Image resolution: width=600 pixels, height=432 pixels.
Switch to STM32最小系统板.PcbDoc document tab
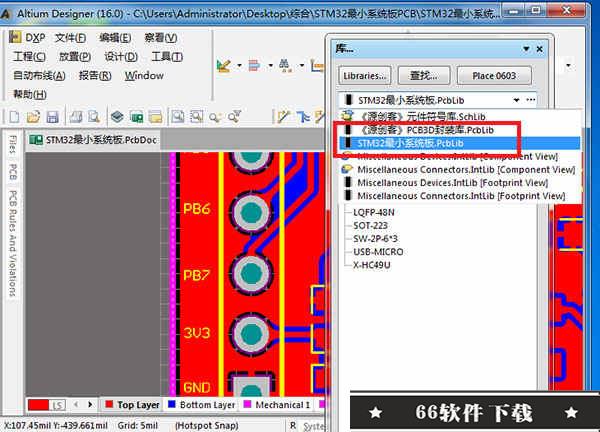coord(94,140)
